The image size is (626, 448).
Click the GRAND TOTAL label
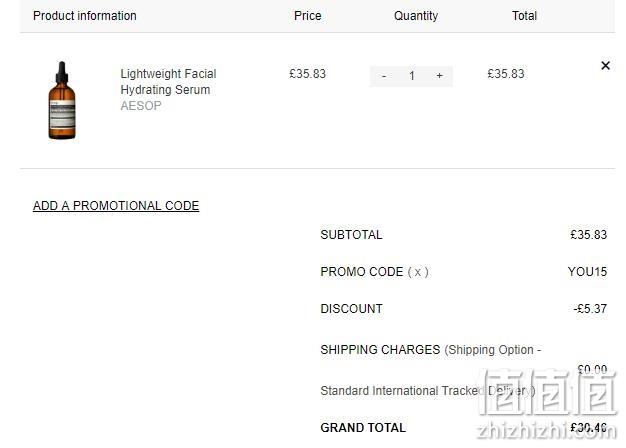click(x=363, y=428)
